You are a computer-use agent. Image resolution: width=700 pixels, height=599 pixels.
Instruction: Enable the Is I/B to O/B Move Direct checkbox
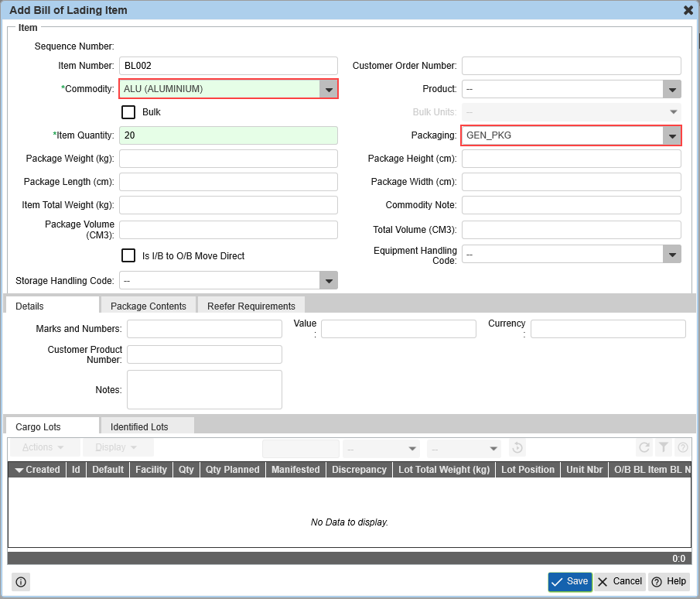click(x=128, y=255)
